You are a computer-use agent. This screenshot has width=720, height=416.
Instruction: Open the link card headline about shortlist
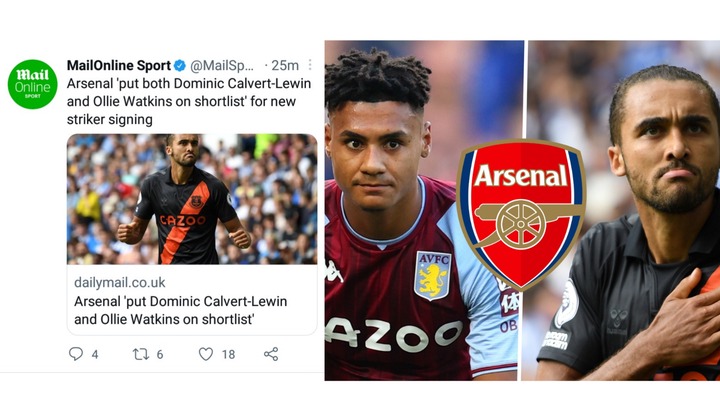pyautogui.click(x=180, y=310)
